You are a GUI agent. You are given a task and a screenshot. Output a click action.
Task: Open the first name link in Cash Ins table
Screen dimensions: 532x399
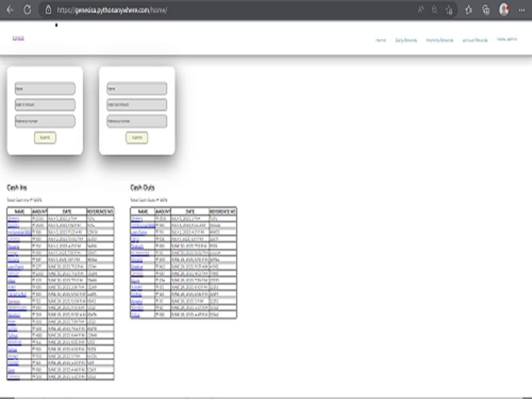tap(14, 219)
